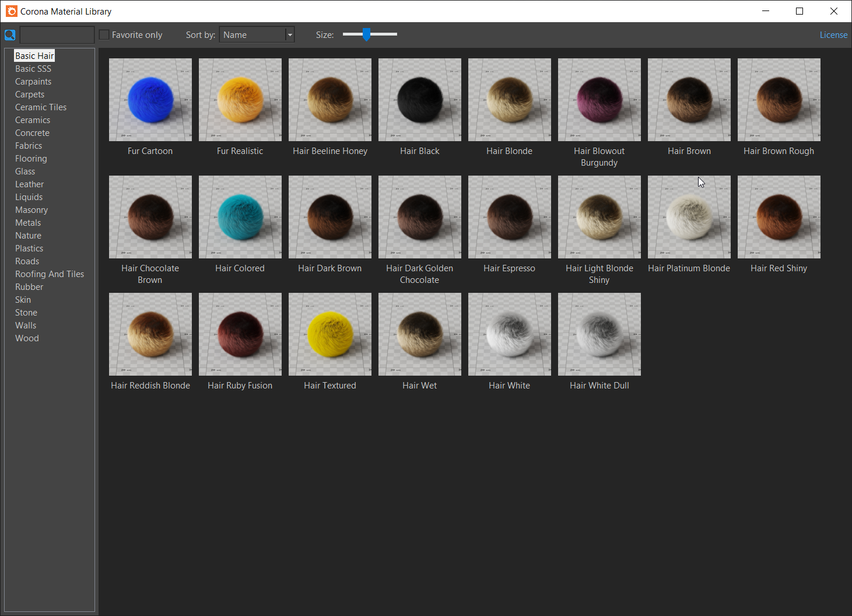Screen dimensions: 852x616
Task: Pick the teal Hair Colored thumbnail
Action: (240, 217)
